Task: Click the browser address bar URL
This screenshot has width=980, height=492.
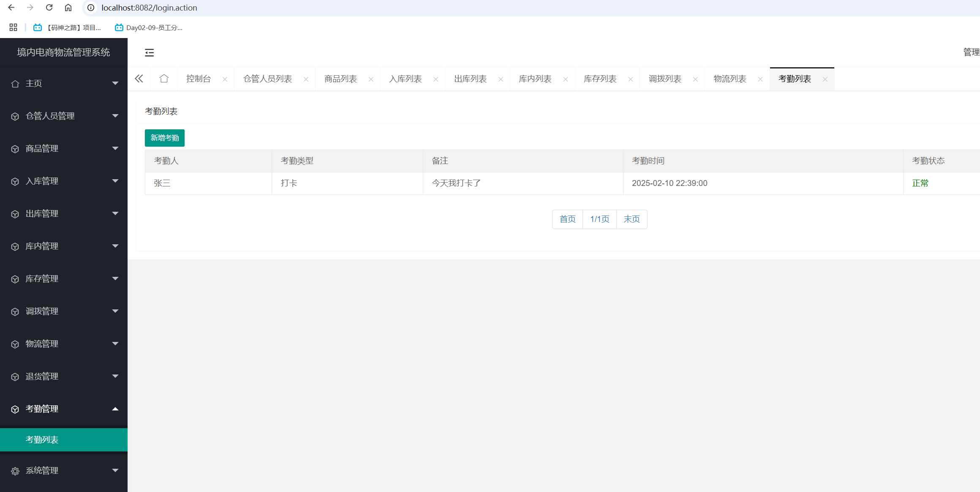Action: 149,8
